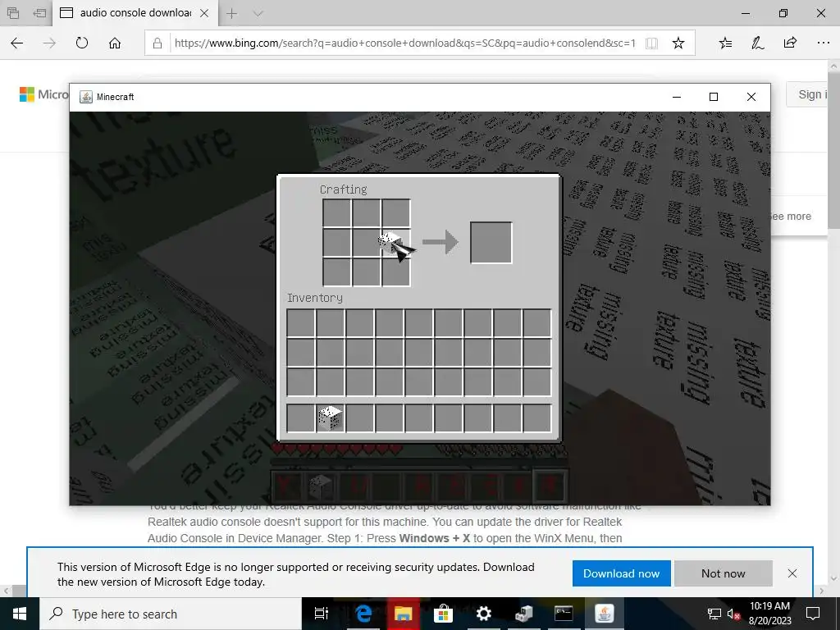
Task: Close the audio console download tab
Action: click(204, 13)
